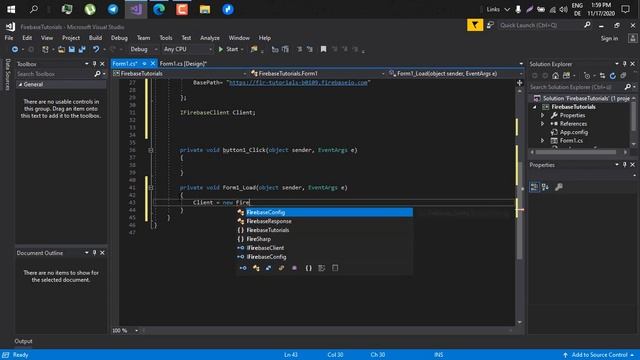Open the Build menu

(x=95, y=38)
